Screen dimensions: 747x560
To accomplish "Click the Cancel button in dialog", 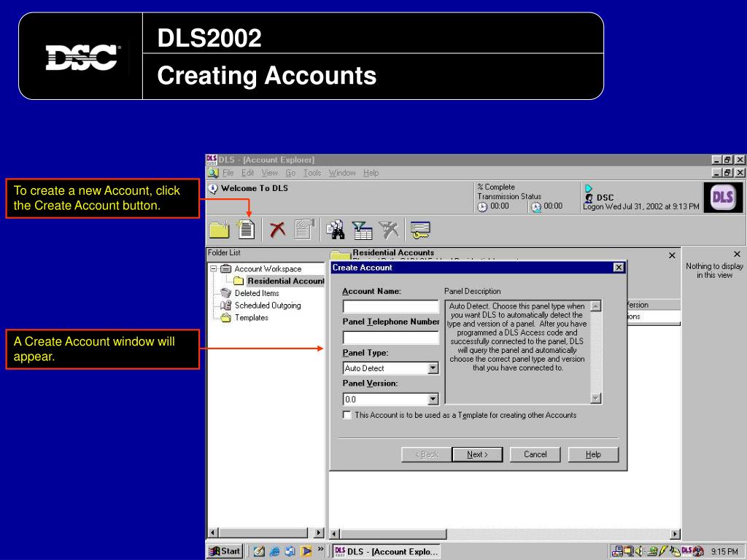I will [535, 454].
